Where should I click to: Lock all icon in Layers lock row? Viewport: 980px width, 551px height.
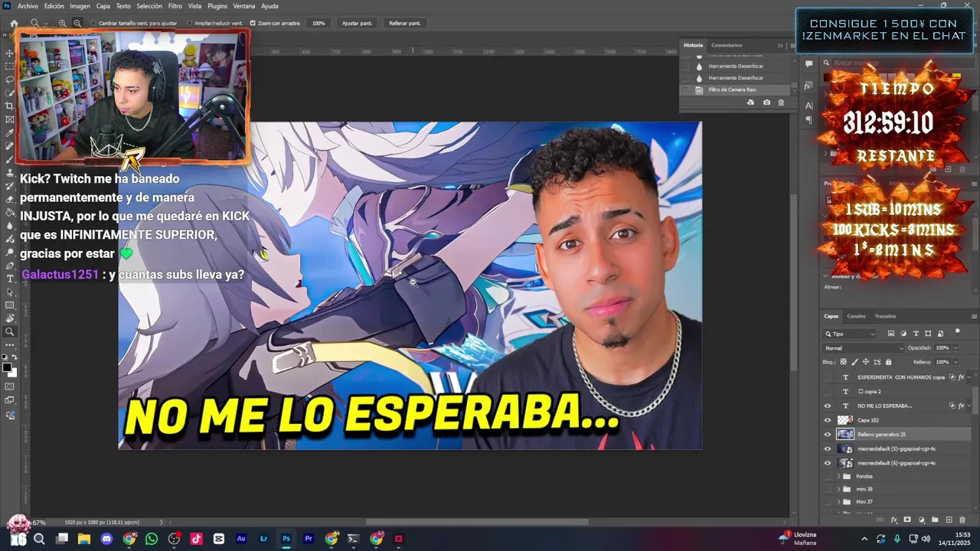pos(888,362)
